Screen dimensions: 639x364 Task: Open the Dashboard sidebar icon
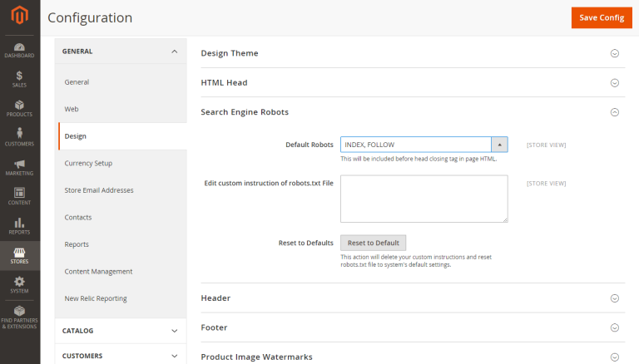pyautogui.click(x=19, y=50)
